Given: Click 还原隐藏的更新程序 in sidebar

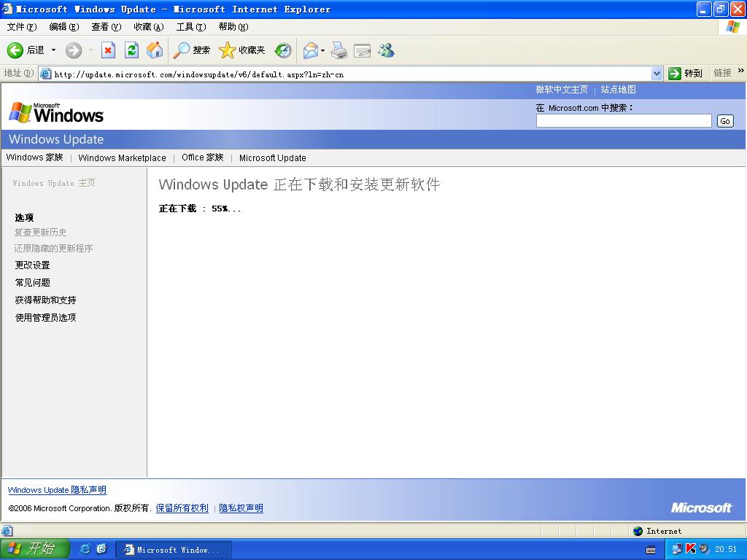Looking at the screenshot, I should click(x=53, y=248).
